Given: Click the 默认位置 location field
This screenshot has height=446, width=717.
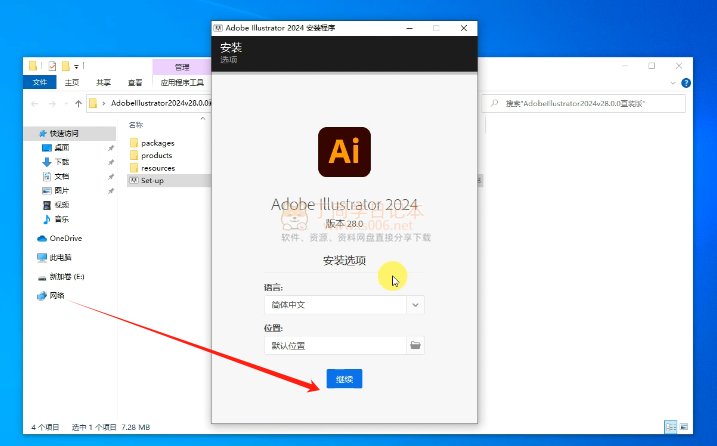Looking at the screenshot, I should tap(335, 345).
